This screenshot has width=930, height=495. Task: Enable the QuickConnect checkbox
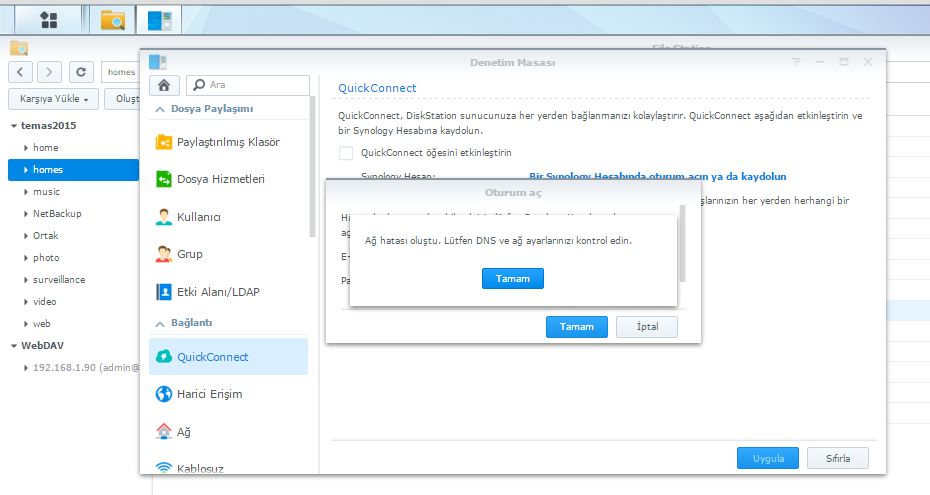tap(346, 153)
